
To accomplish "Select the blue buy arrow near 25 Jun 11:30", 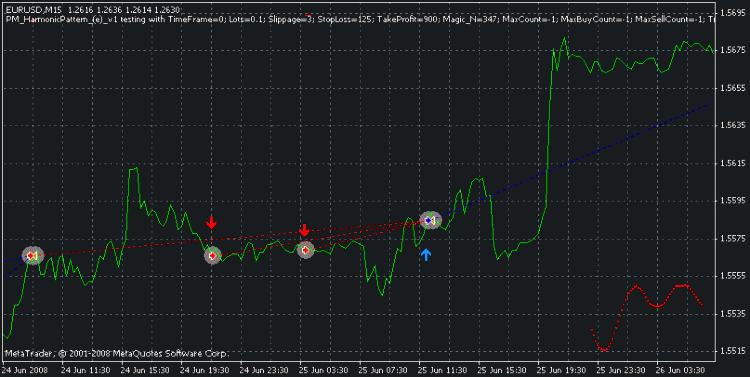I will [426, 254].
